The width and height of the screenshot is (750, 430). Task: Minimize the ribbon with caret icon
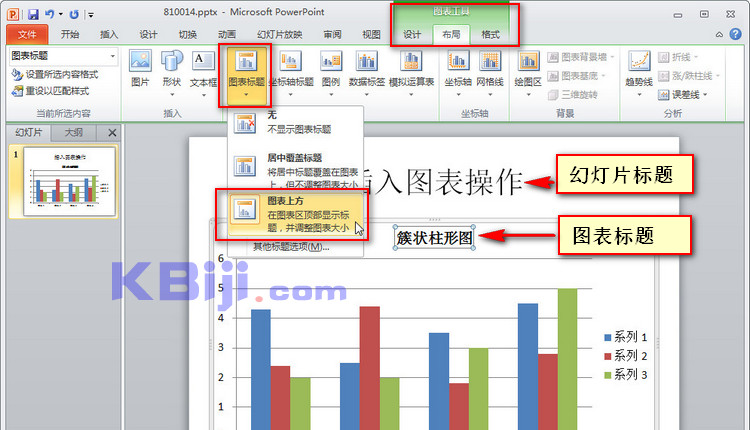[x=719, y=34]
